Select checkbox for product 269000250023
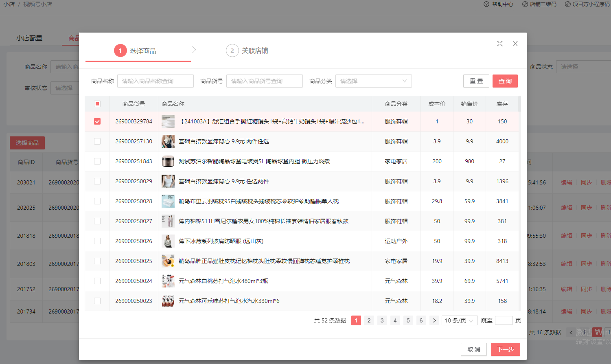Screen dimensions: 611x364 point(97,301)
